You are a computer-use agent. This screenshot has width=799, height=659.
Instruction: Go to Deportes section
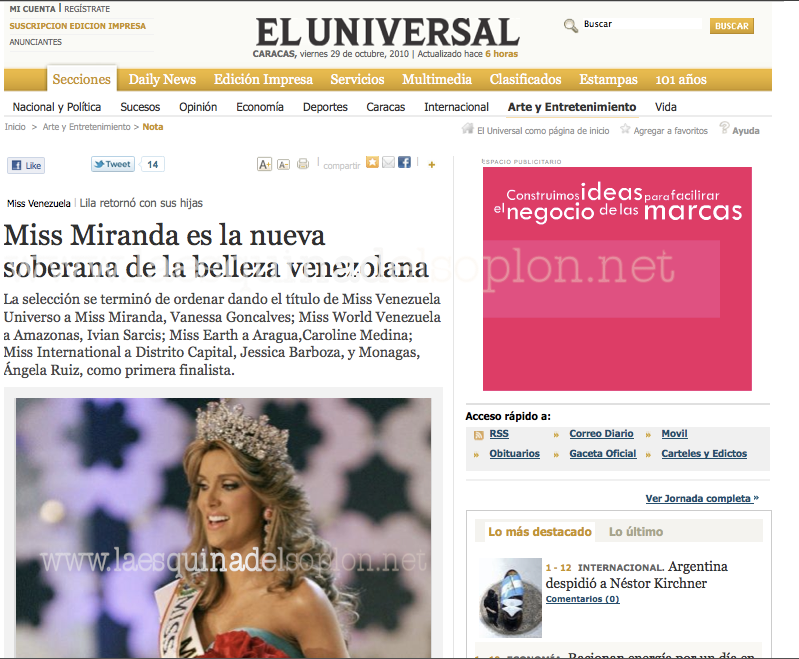coord(325,107)
